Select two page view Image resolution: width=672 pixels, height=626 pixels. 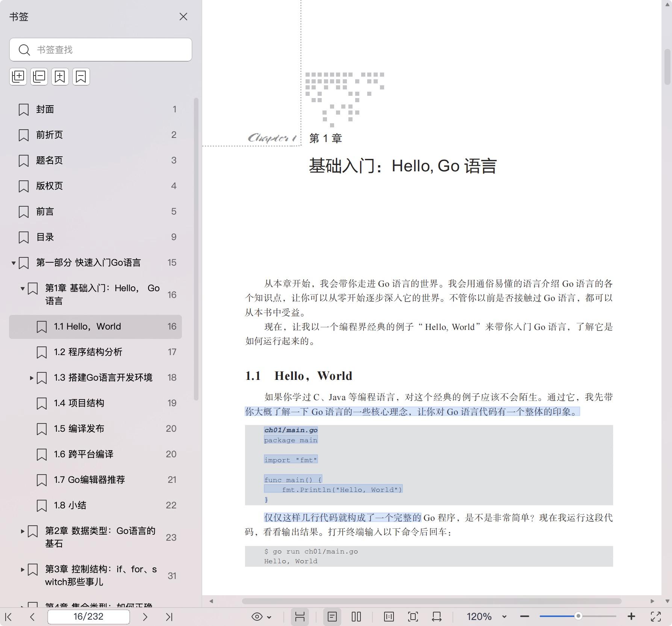[356, 617]
